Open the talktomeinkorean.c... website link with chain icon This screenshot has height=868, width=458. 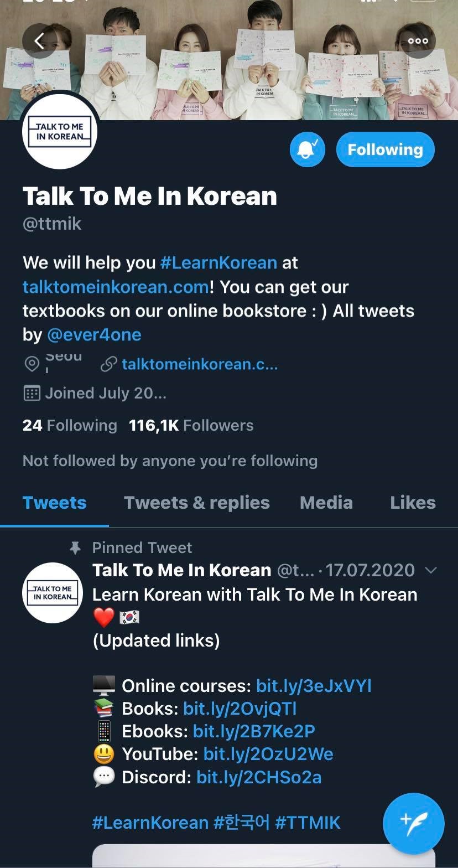point(189,364)
